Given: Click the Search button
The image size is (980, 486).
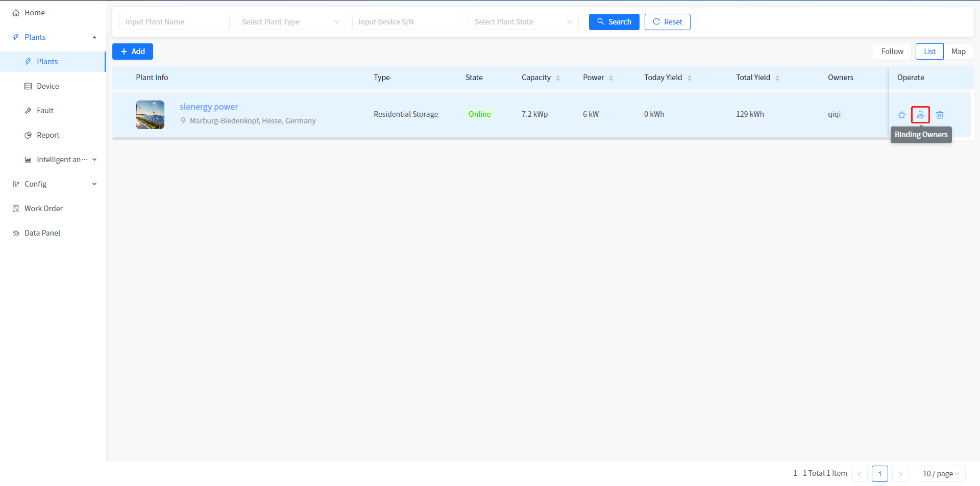Looking at the screenshot, I should (614, 22).
